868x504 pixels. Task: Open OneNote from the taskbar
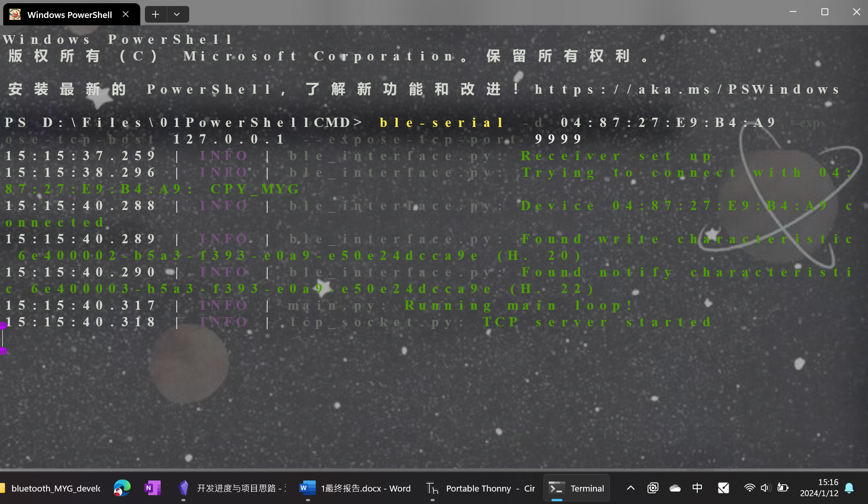(152, 488)
